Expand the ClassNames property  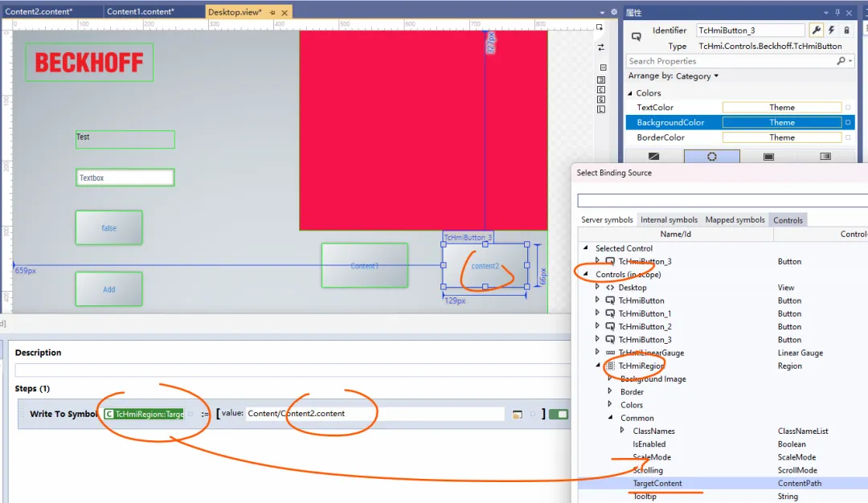coord(622,431)
